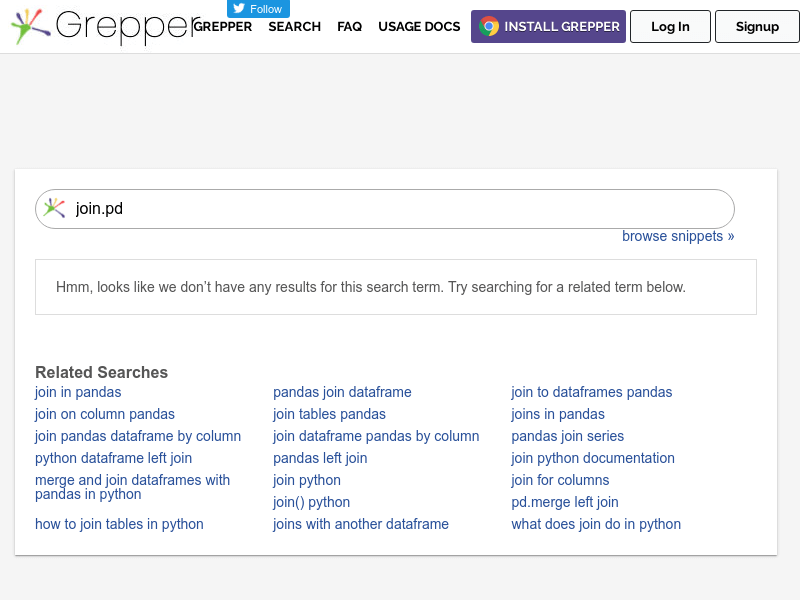Image resolution: width=800 pixels, height=600 pixels.
Task: Focus the search field containing join.pd
Action: tap(385, 209)
